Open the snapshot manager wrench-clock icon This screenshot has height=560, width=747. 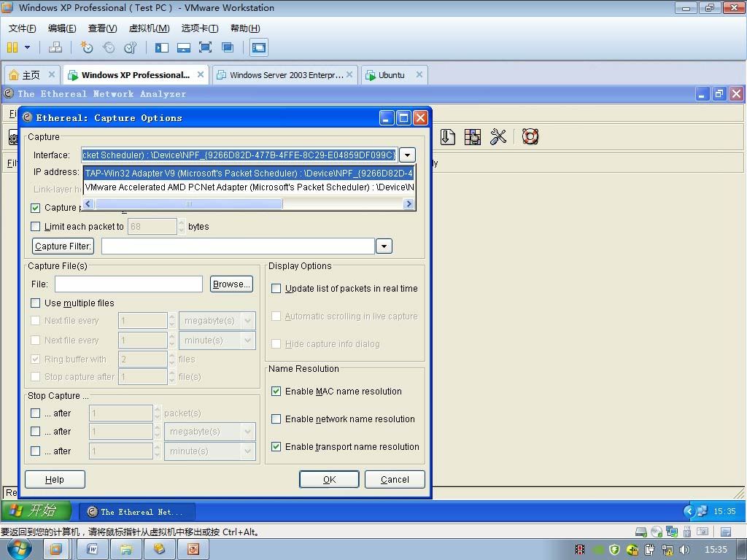point(130,47)
